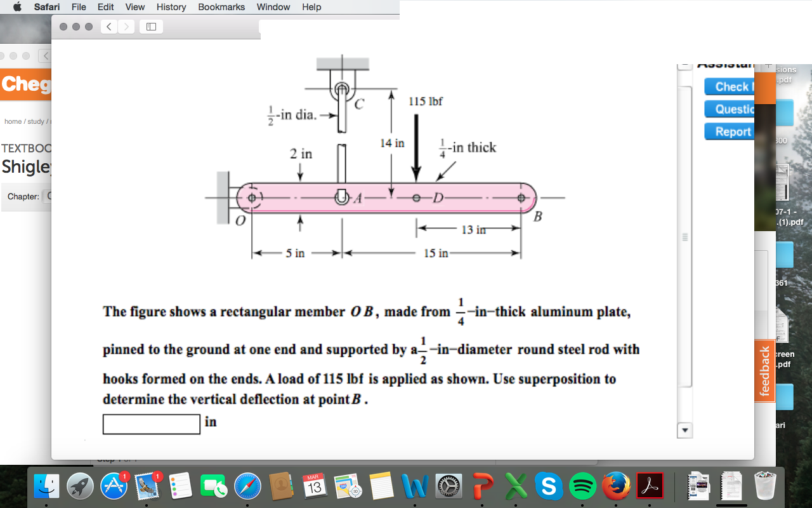Launch Skype from the Dock
The width and height of the screenshot is (812, 508).
549,485
